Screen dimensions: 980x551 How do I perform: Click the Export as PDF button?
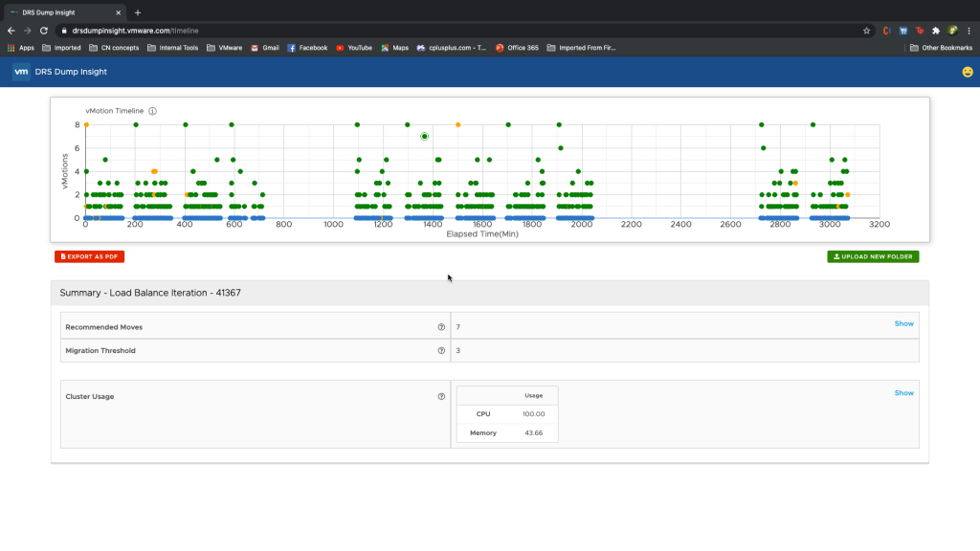(90, 256)
